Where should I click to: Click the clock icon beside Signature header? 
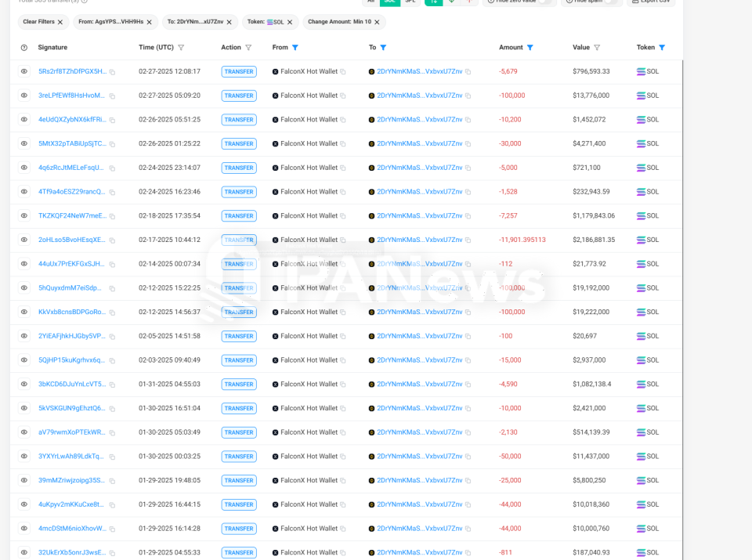[x=24, y=48]
